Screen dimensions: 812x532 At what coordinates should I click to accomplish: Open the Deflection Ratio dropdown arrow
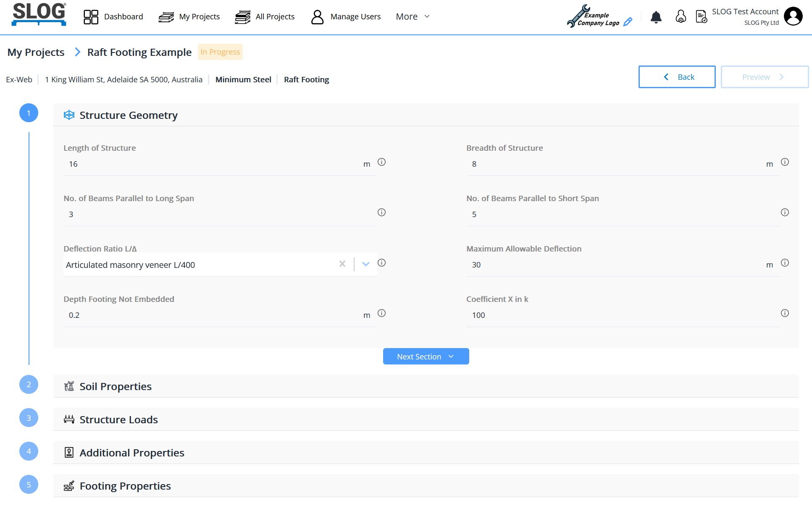click(366, 264)
